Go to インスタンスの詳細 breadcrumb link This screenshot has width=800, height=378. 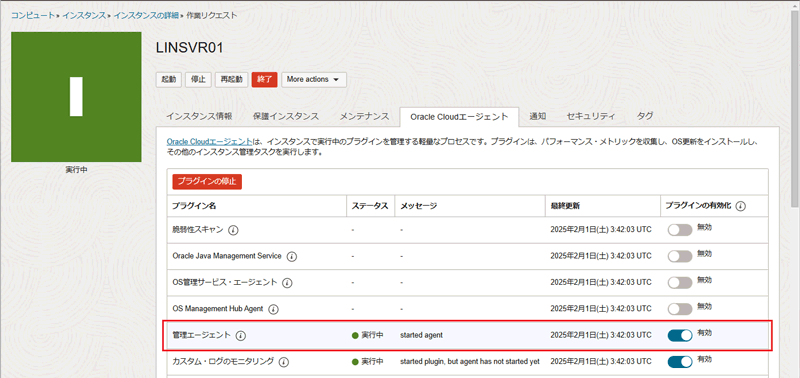146,15
